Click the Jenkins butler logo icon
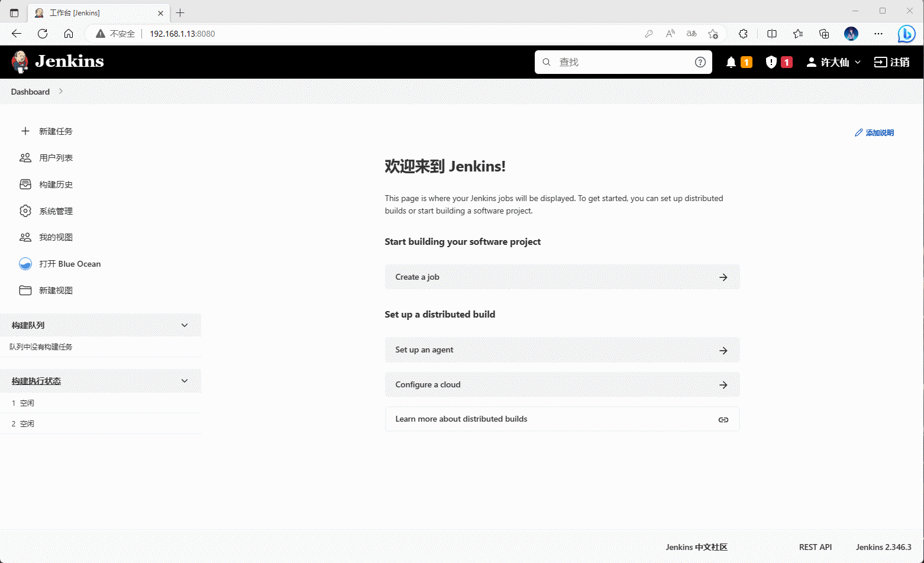The height and width of the screenshot is (563, 924). pyautogui.click(x=20, y=62)
